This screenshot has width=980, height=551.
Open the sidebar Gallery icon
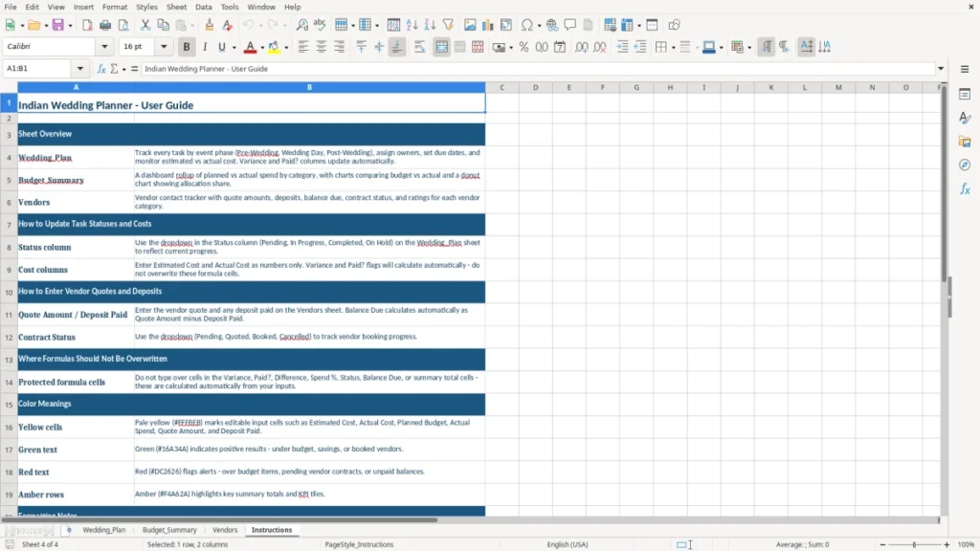[x=965, y=142]
